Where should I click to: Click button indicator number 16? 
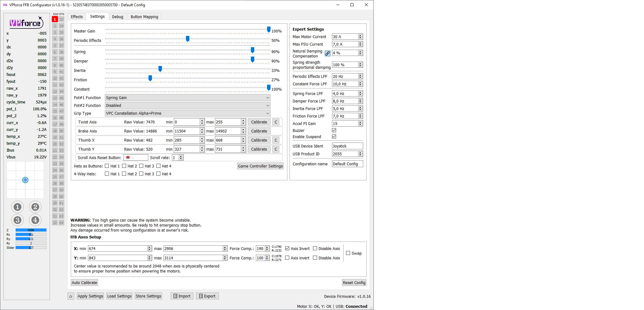(55, 118)
